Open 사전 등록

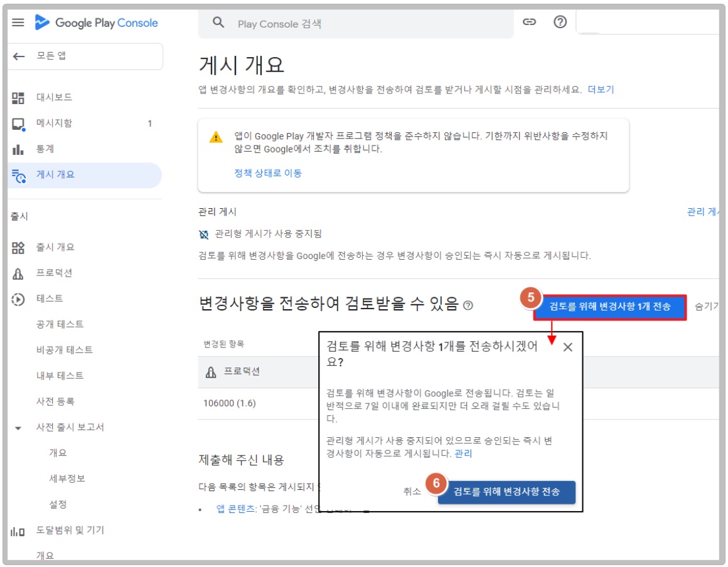pos(55,401)
